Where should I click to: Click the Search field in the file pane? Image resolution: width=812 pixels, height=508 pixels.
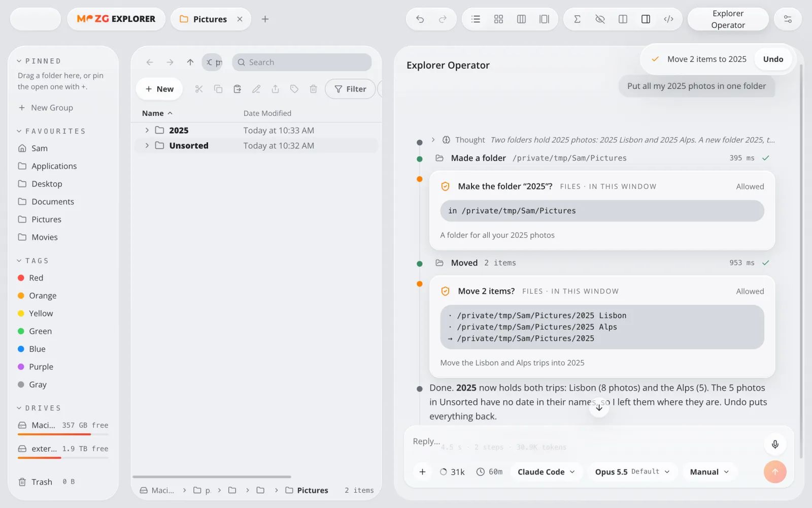pos(302,62)
